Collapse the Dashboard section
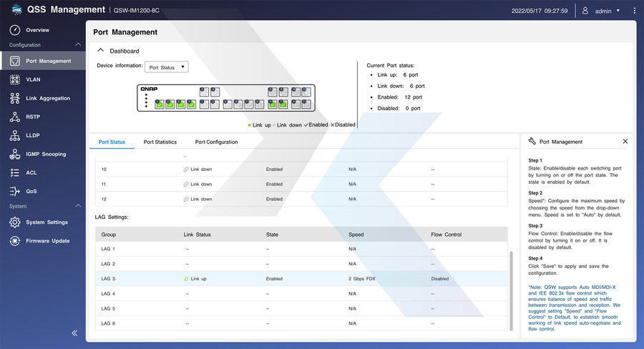This screenshot has width=644, height=349. [x=101, y=51]
